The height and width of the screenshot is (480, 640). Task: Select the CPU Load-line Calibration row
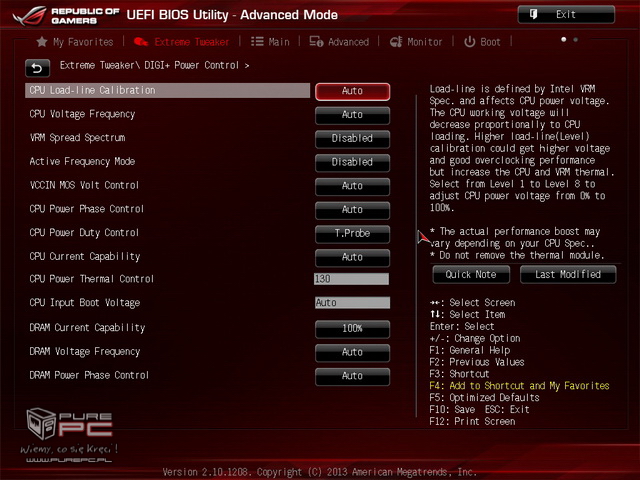tap(167, 91)
